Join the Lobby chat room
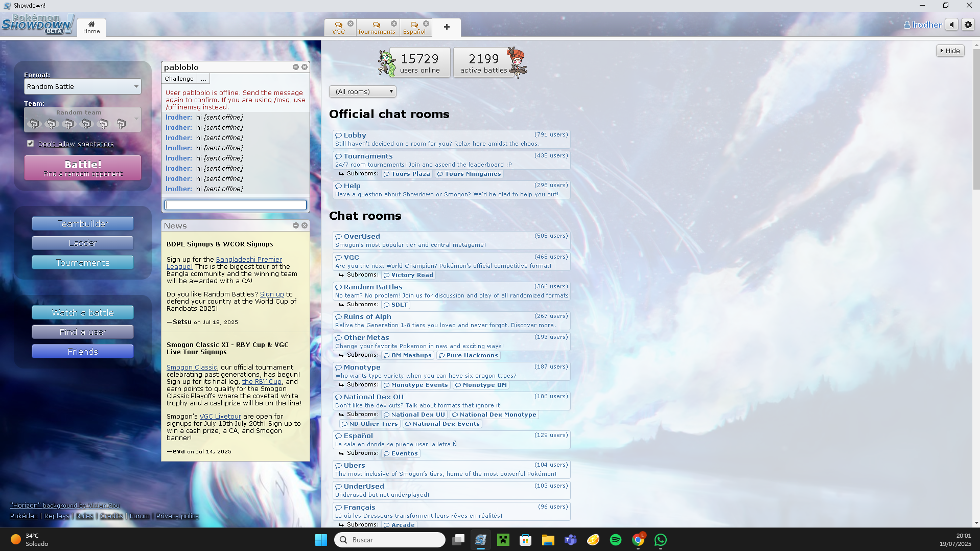 pos(452,139)
